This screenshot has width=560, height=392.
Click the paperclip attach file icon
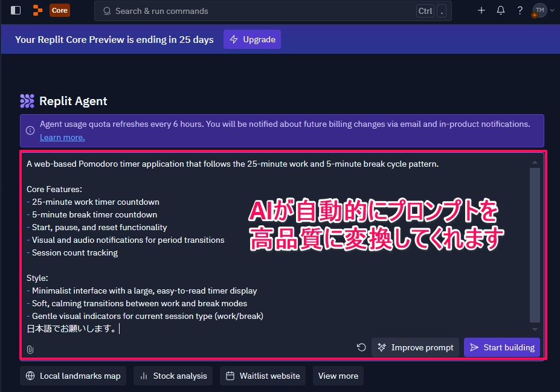click(30, 349)
